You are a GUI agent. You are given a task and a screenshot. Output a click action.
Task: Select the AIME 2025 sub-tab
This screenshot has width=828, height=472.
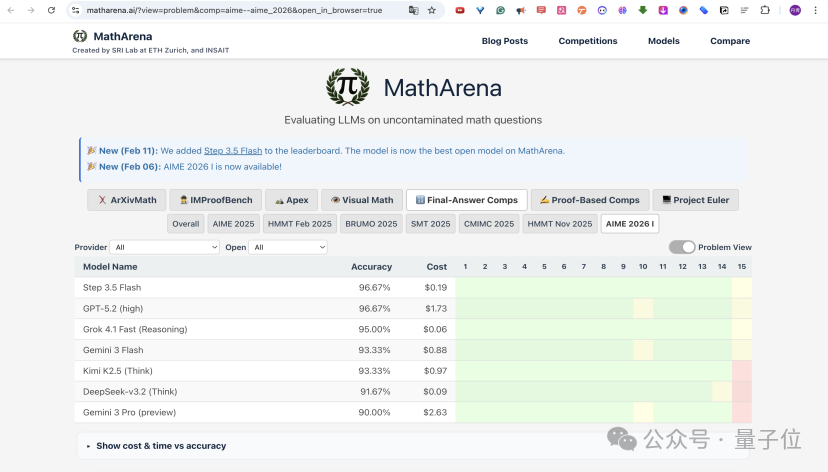pos(233,224)
